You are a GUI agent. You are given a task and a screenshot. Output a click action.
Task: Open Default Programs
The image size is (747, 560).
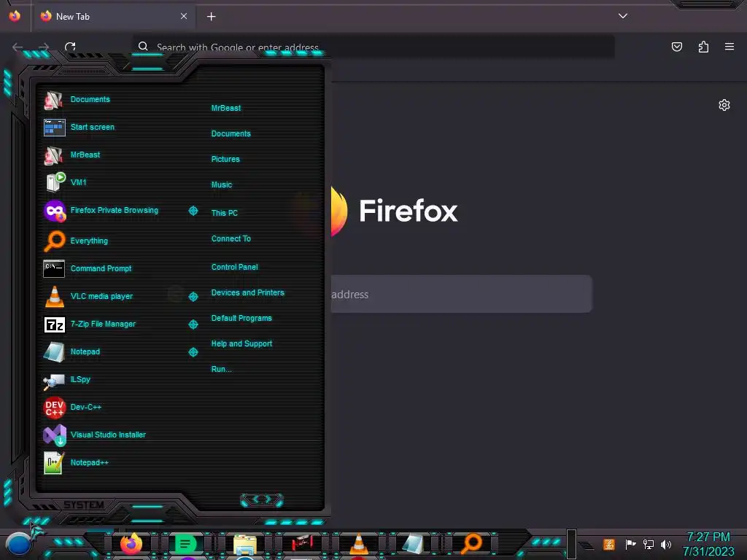pyautogui.click(x=241, y=318)
